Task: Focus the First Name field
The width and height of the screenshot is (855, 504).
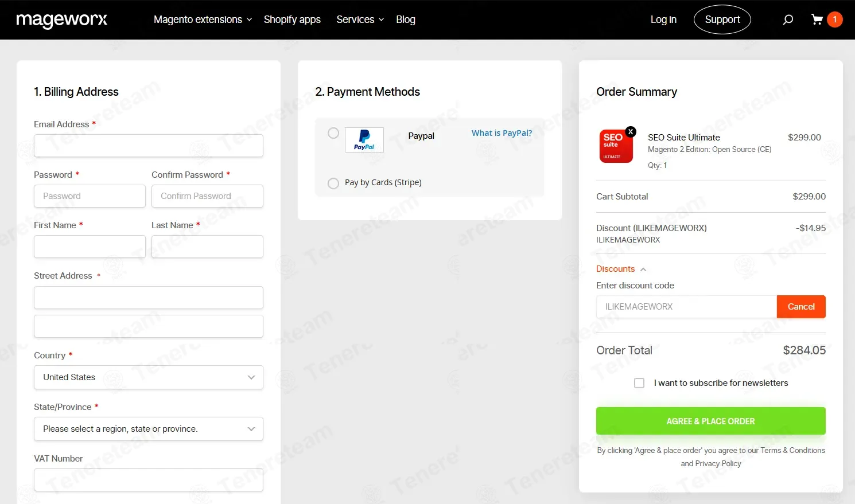Action: (90, 247)
